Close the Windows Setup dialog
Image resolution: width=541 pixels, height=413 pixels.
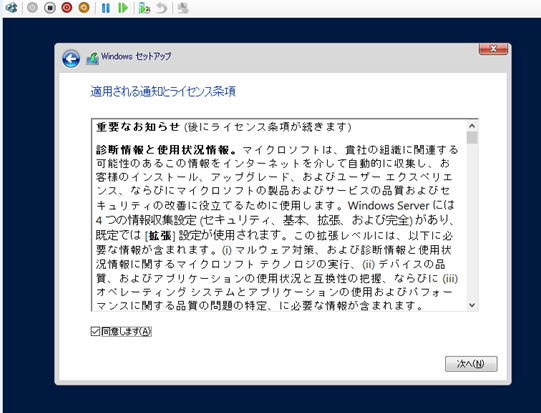click(493, 49)
